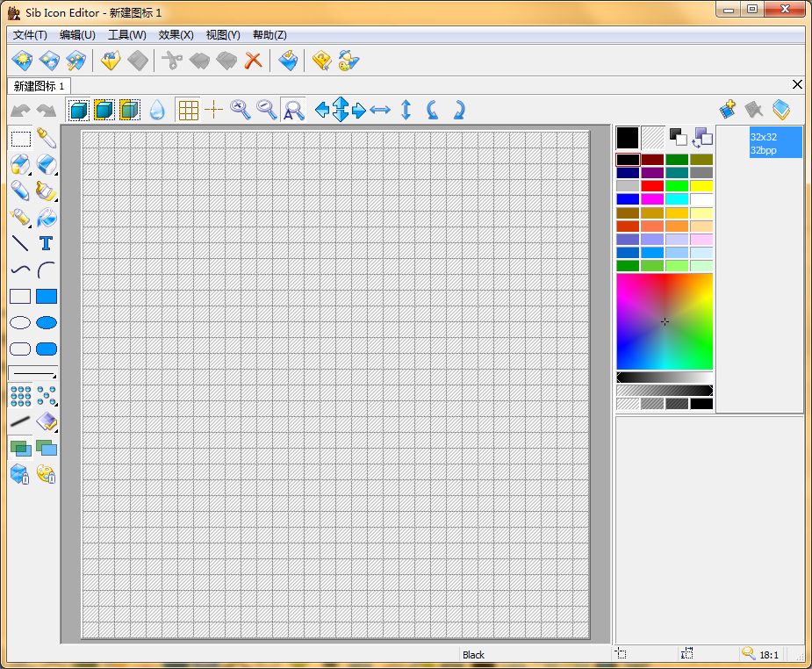Swap foreground and background colors
The width and height of the screenshot is (812, 669).
702,137
